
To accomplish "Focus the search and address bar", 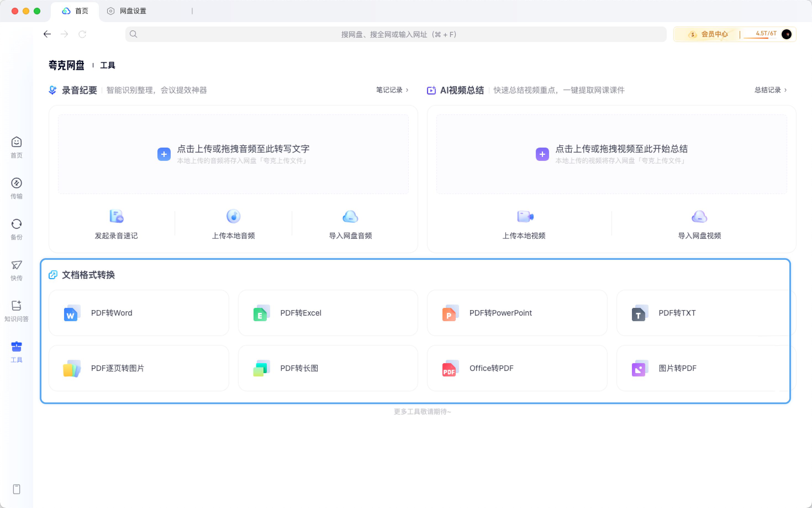I will [x=396, y=34].
